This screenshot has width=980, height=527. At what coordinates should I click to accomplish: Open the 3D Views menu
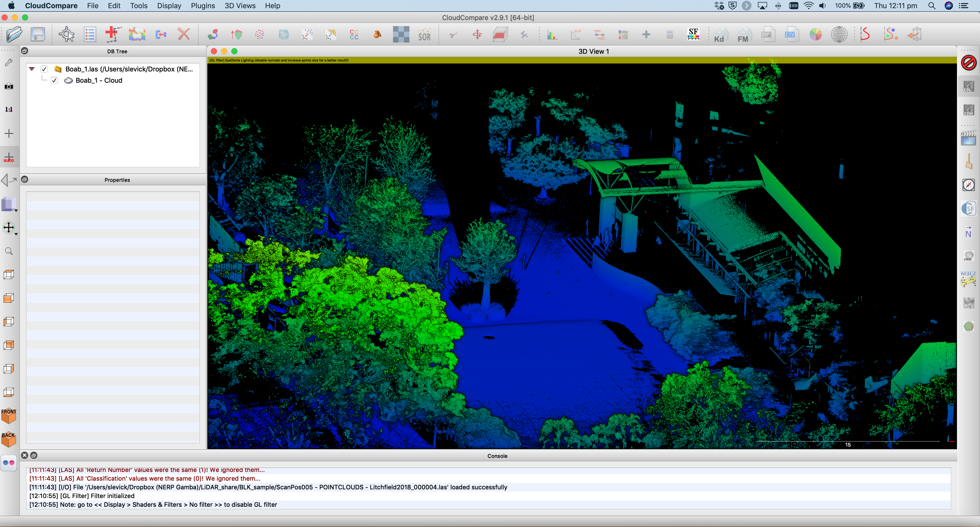(240, 6)
